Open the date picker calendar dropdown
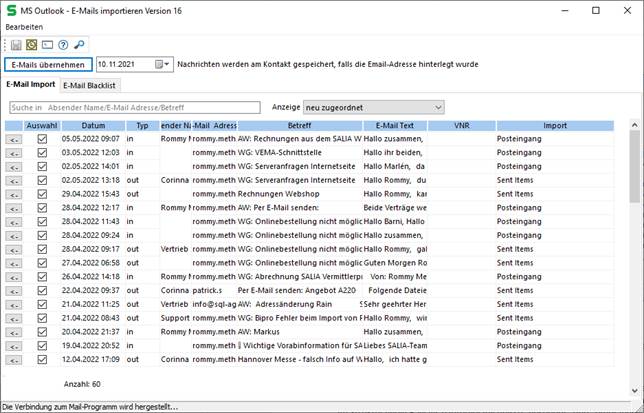Viewport: 644px width, 413px height. (164, 64)
